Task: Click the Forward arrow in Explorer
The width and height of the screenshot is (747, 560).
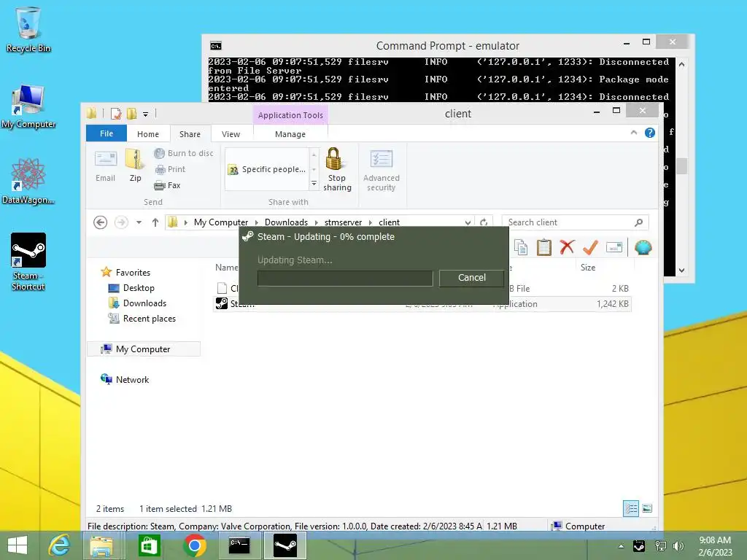Action: 122,222
